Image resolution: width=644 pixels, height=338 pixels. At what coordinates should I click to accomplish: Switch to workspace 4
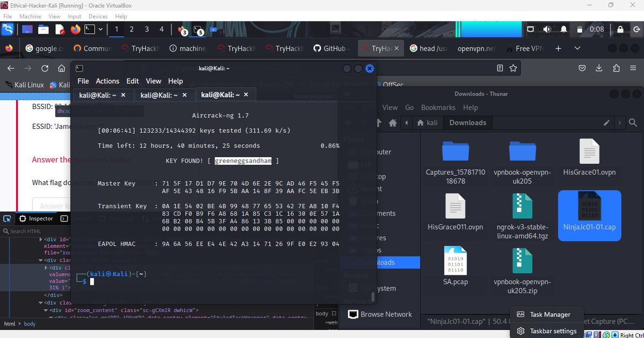point(162,29)
